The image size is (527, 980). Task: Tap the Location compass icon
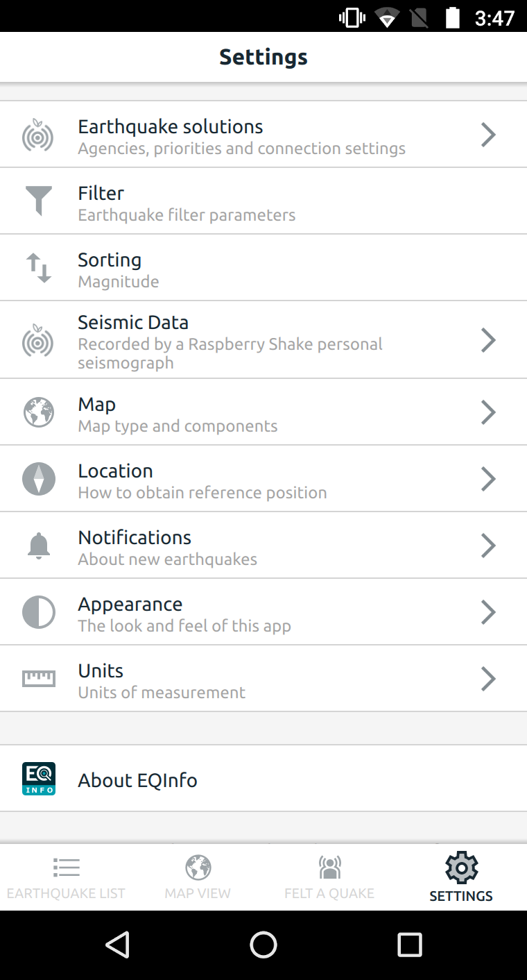pos(38,479)
